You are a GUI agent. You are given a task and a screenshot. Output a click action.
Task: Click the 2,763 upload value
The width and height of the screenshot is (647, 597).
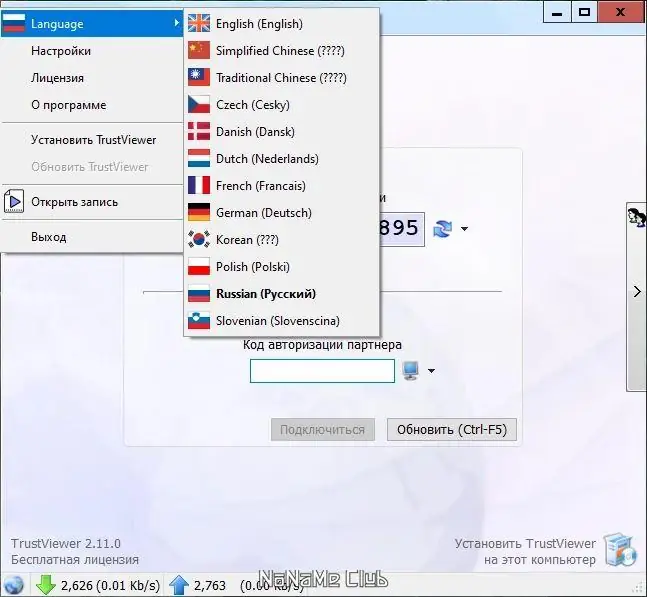210,585
